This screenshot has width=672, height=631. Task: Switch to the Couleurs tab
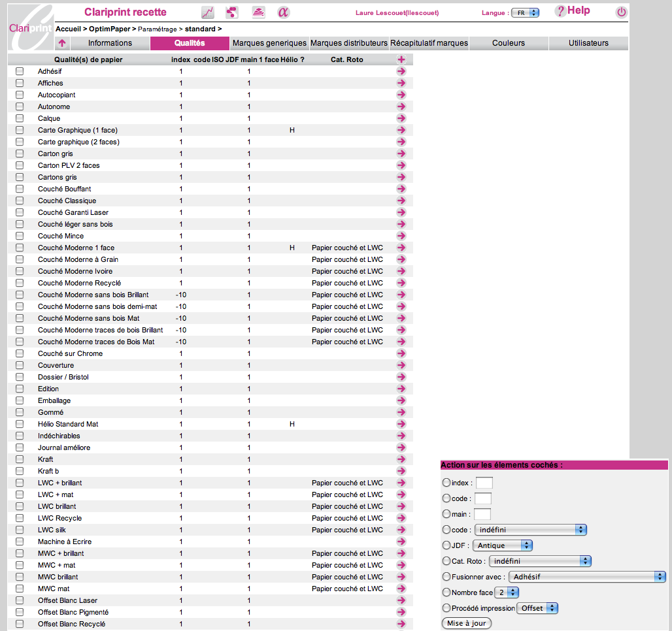(x=509, y=43)
